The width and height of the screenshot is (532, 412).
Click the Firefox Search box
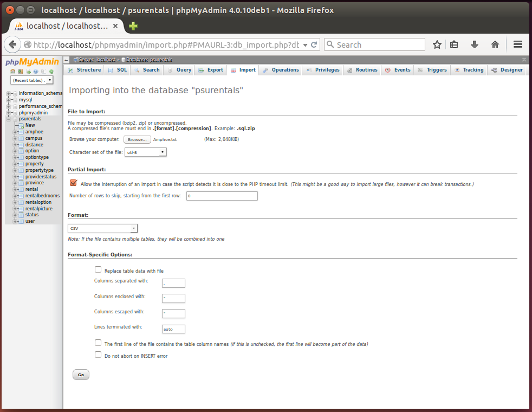click(x=374, y=44)
